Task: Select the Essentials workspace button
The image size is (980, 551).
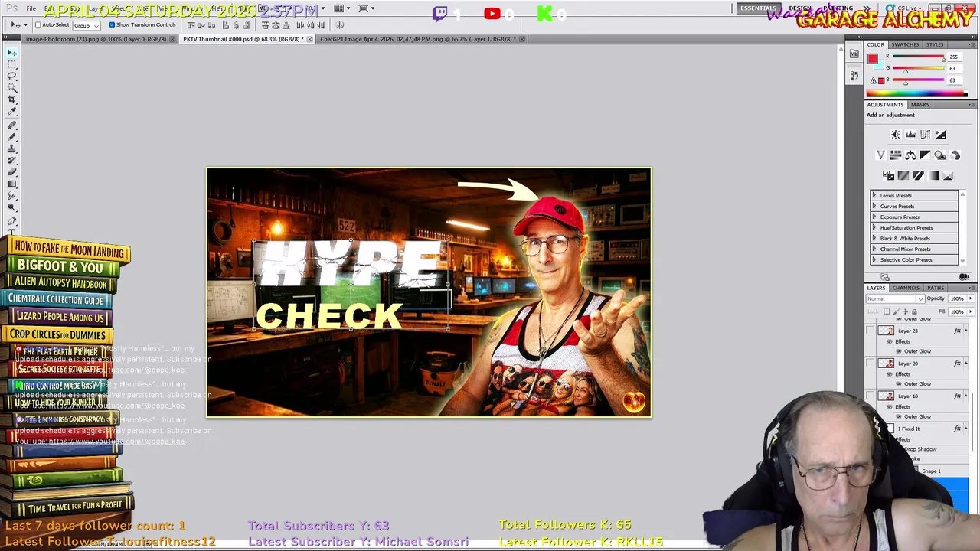Action: (x=758, y=8)
